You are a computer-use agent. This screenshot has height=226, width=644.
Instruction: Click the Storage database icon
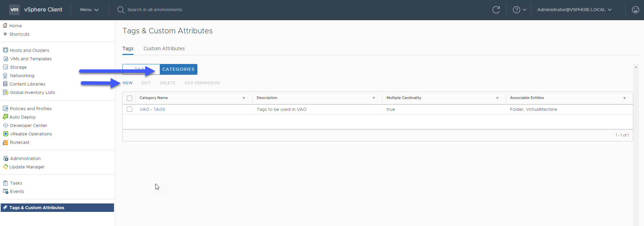click(x=5, y=67)
